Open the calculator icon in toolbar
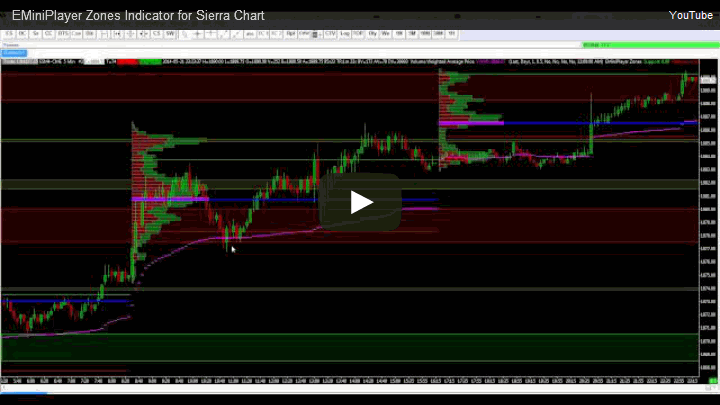Screen dimensions: 720x405 point(315,35)
